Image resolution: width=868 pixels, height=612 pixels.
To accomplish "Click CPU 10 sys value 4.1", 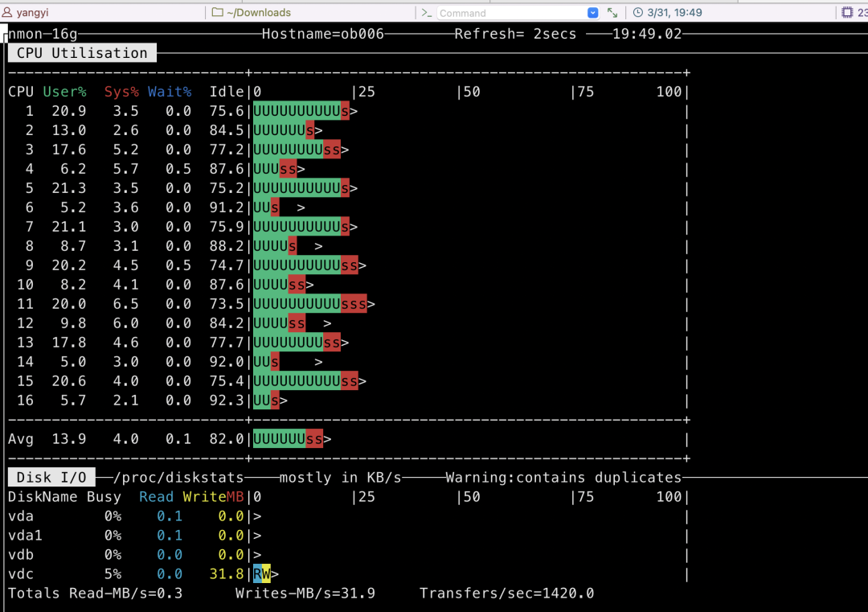I will click(125, 285).
